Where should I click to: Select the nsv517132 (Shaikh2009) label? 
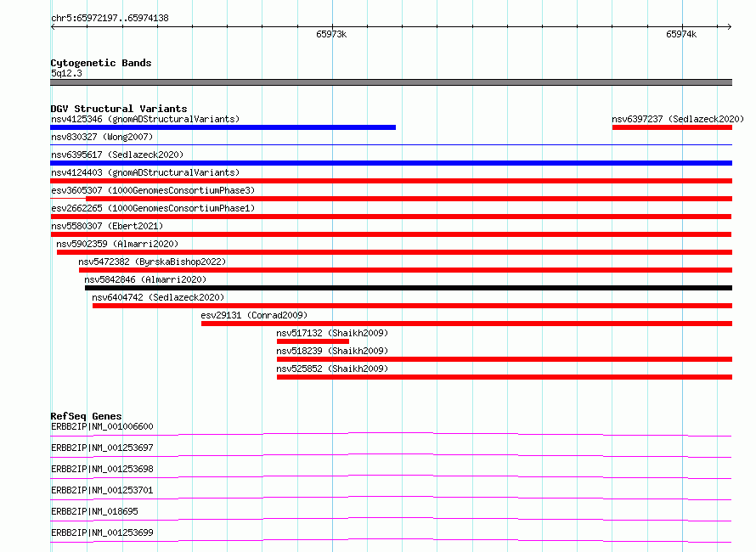pos(332,333)
